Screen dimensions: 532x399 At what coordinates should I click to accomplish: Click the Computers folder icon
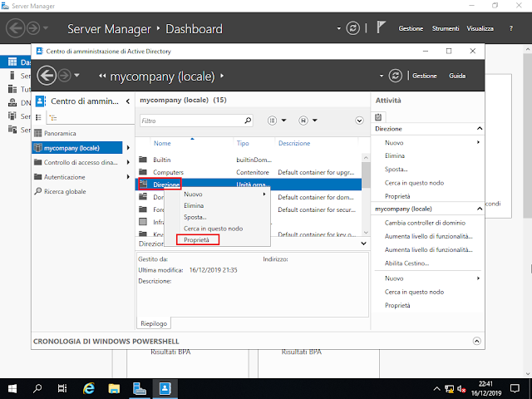[x=143, y=172]
